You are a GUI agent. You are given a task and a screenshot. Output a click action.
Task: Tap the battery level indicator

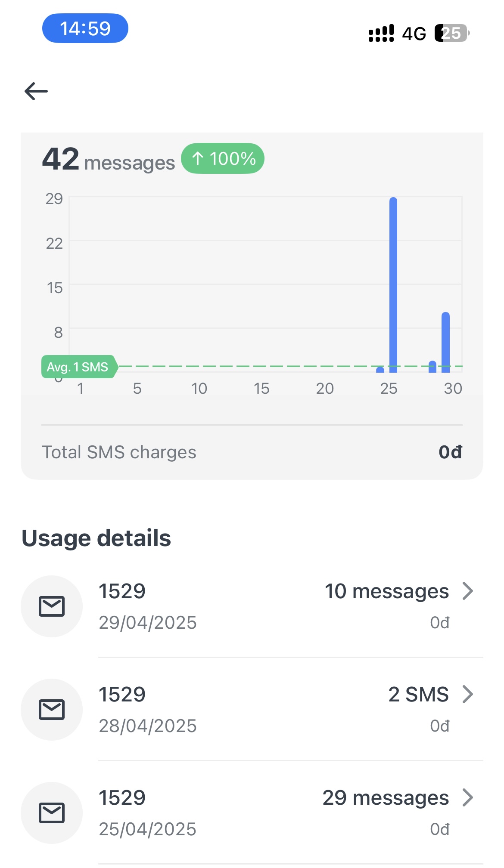coord(452,33)
